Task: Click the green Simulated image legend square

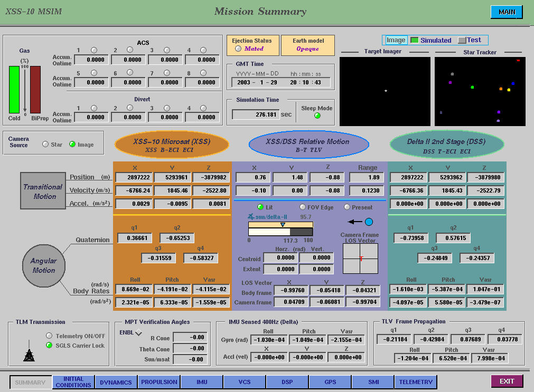Action: pyautogui.click(x=415, y=40)
